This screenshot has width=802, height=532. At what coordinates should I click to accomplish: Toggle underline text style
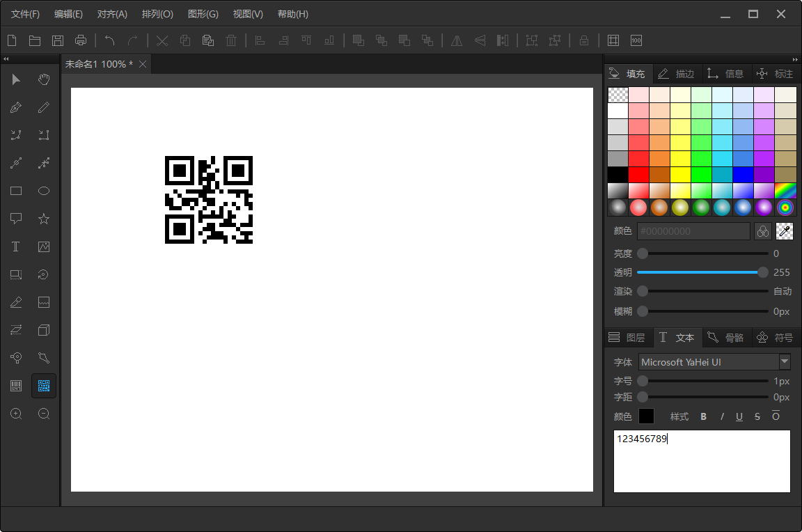pos(739,416)
